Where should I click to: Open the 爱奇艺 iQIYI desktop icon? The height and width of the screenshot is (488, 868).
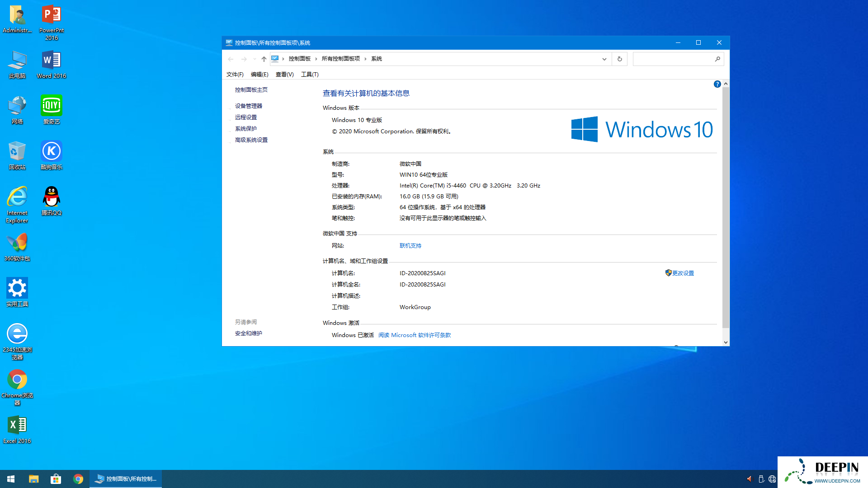pos(52,110)
